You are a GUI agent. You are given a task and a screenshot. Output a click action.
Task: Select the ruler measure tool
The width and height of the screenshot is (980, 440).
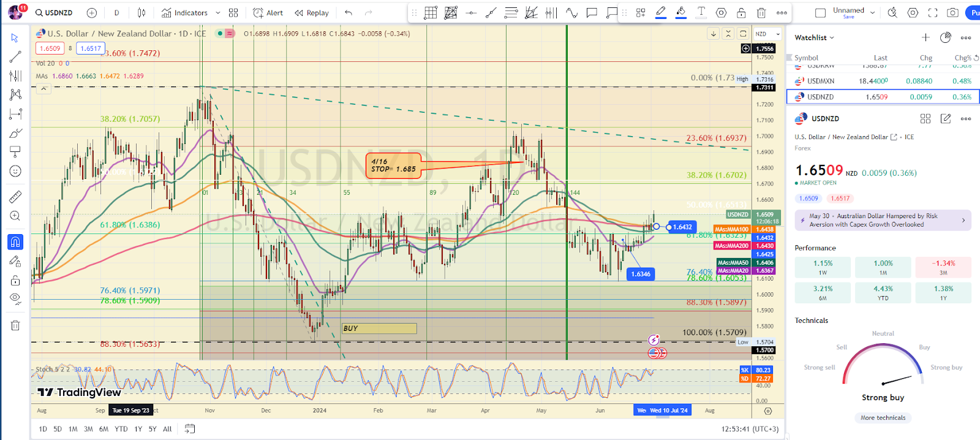pos(15,197)
